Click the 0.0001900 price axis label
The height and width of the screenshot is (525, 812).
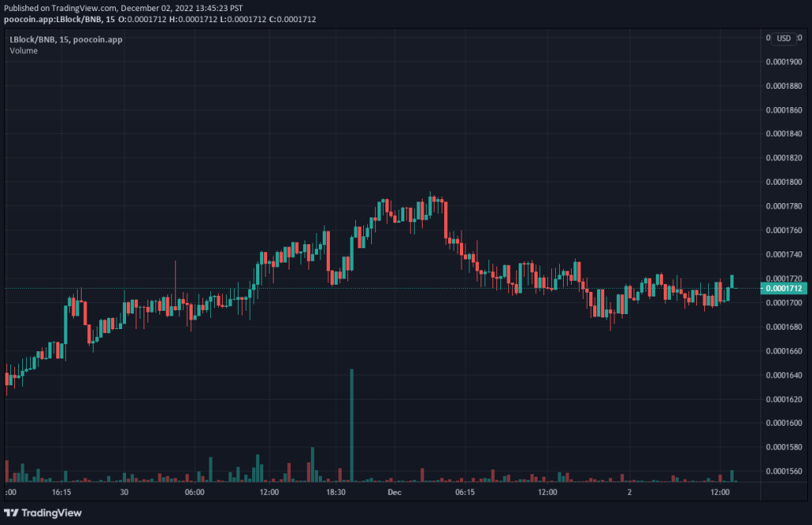pos(783,62)
